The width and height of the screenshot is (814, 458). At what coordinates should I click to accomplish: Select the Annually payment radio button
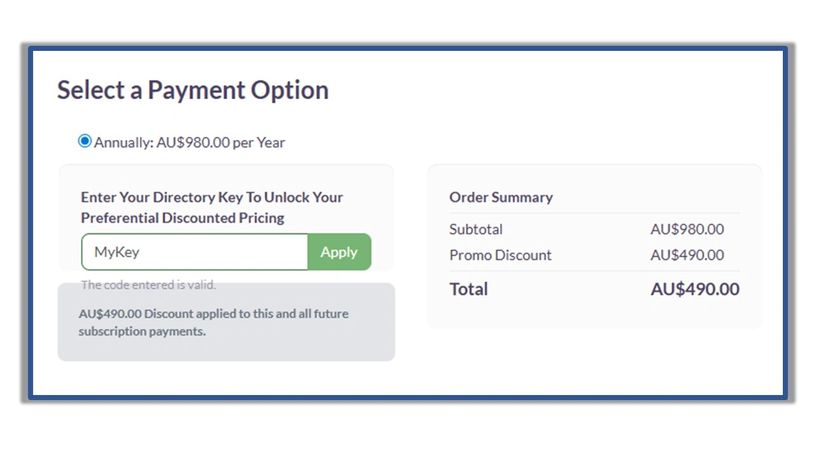point(85,141)
